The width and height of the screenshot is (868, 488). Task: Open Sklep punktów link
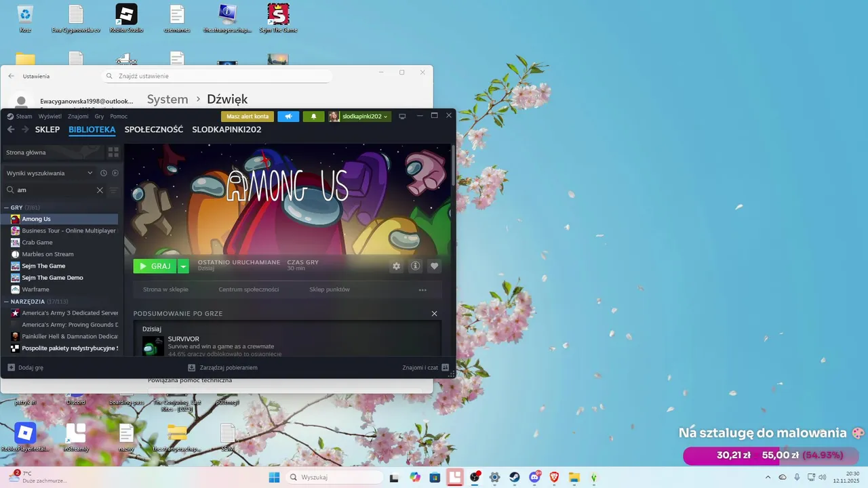pyautogui.click(x=330, y=289)
